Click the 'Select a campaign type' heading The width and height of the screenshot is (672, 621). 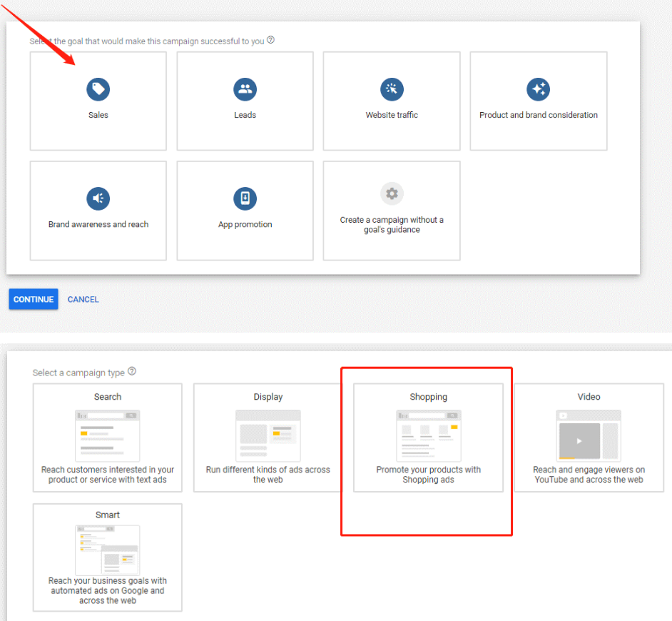78,373
